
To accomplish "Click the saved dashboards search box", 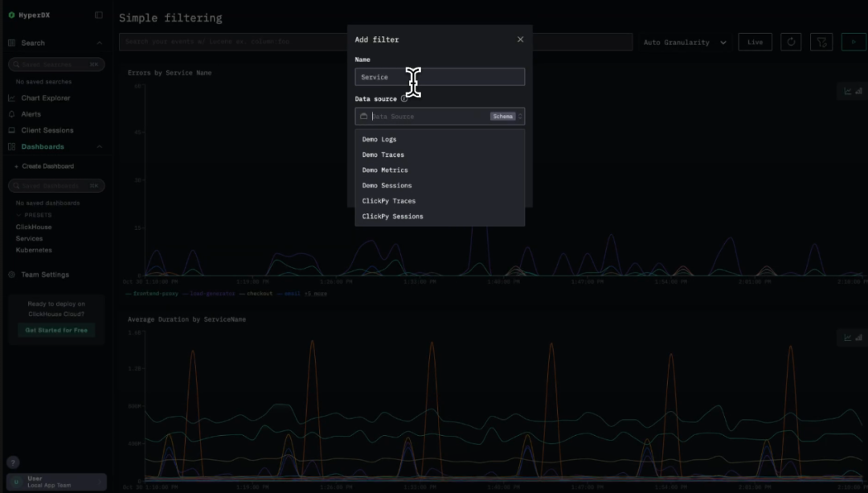I will coord(56,186).
